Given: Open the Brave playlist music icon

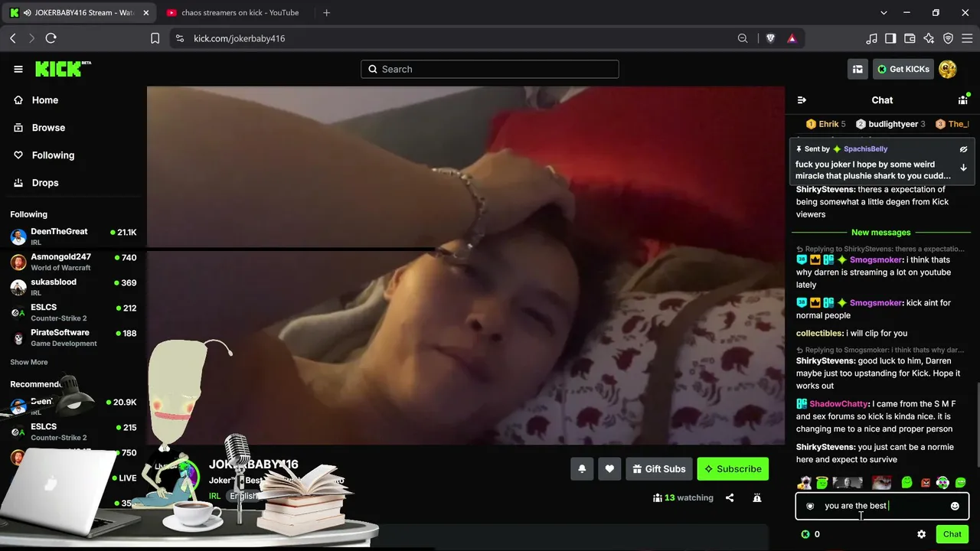Looking at the screenshot, I should point(871,38).
